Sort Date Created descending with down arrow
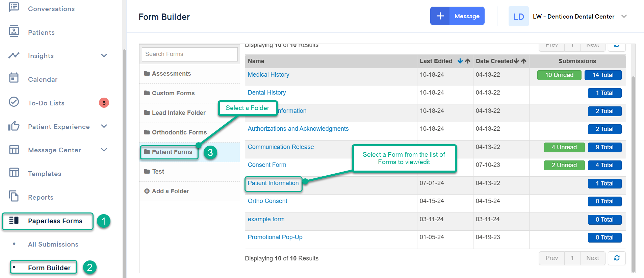Screen dimensions: 644x278 [516, 61]
